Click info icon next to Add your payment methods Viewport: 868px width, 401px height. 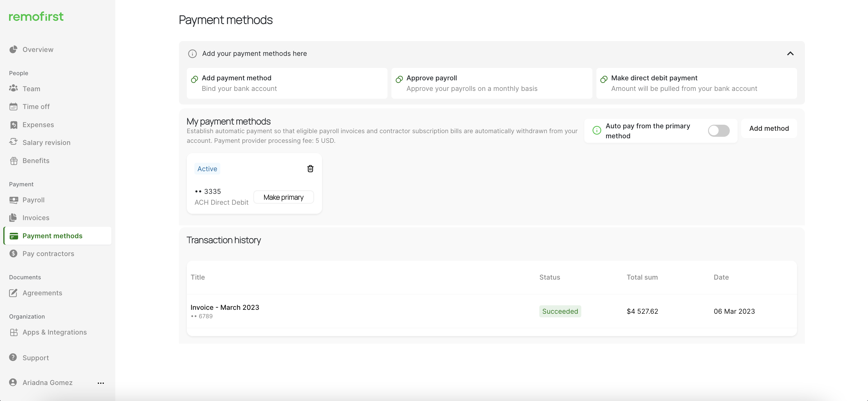(192, 54)
